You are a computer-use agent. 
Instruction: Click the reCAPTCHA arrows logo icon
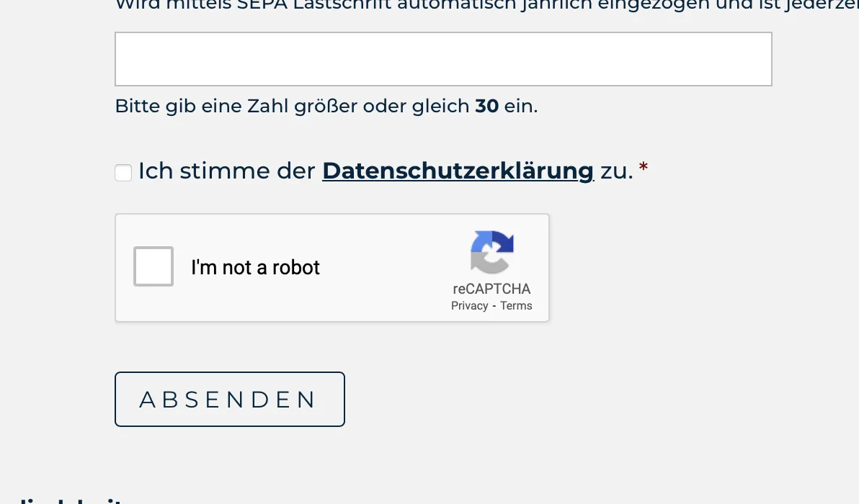click(x=492, y=252)
